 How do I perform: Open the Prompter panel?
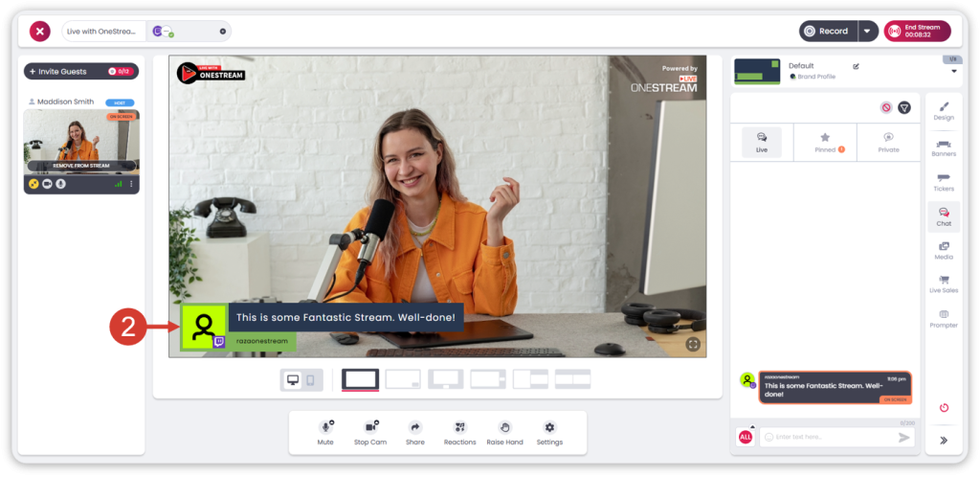pyautogui.click(x=944, y=319)
